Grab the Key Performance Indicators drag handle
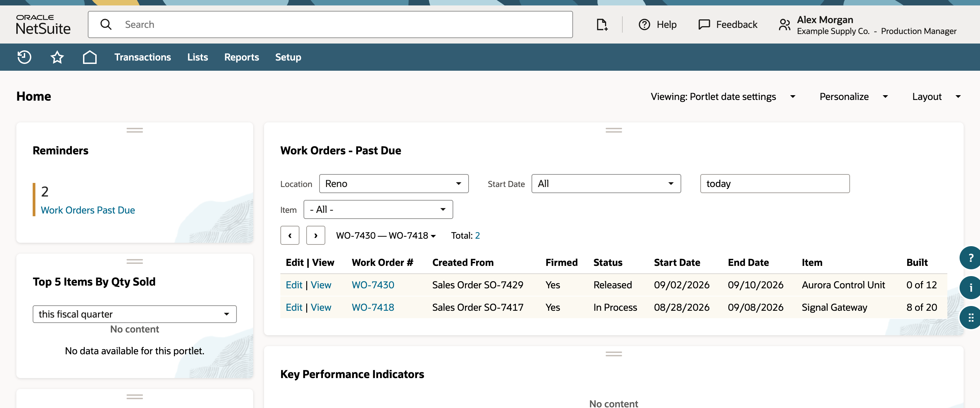Viewport: 980px width, 408px height. coord(614,354)
